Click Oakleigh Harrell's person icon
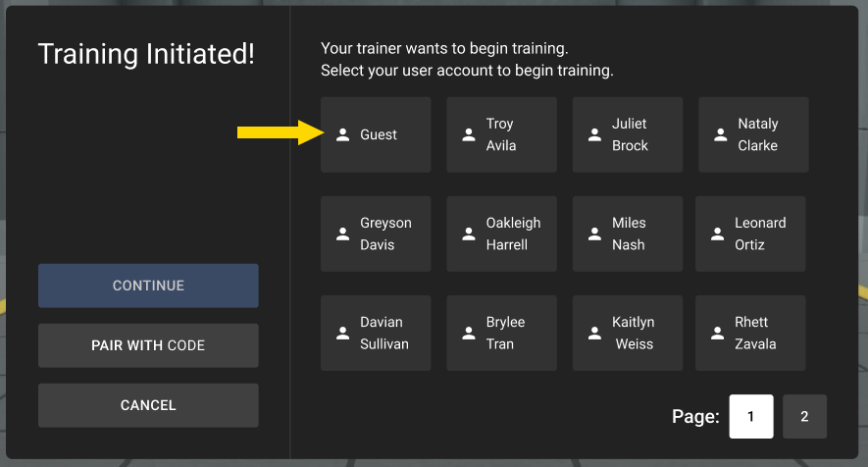Viewport: 868px width, 467px height. (x=469, y=233)
